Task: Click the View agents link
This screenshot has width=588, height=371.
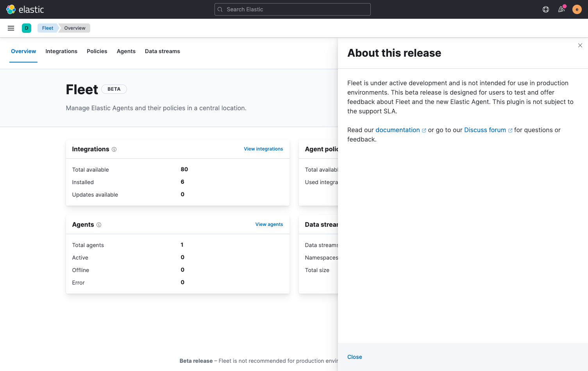Action: pyautogui.click(x=269, y=224)
